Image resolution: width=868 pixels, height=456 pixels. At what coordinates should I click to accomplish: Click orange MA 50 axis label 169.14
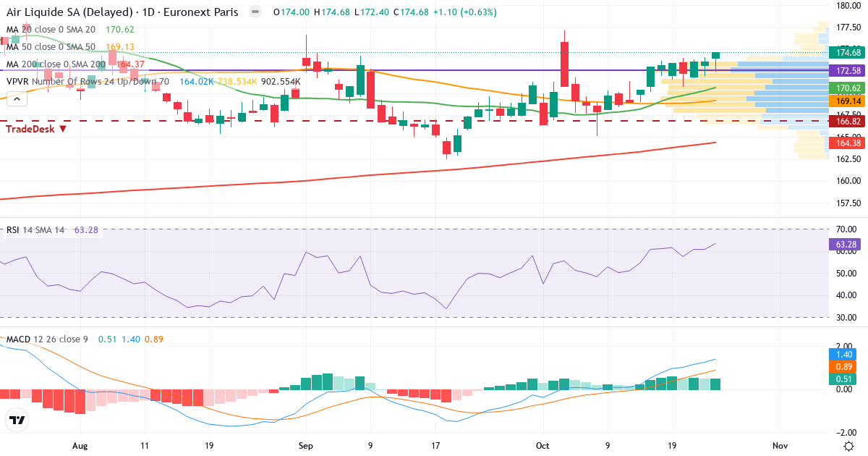point(848,101)
